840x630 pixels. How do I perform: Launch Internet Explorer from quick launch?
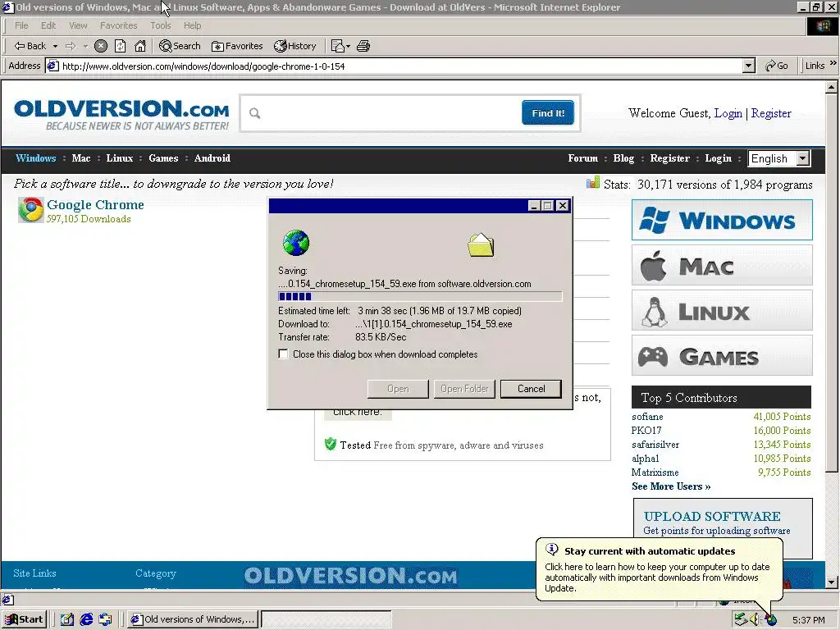pos(86,619)
